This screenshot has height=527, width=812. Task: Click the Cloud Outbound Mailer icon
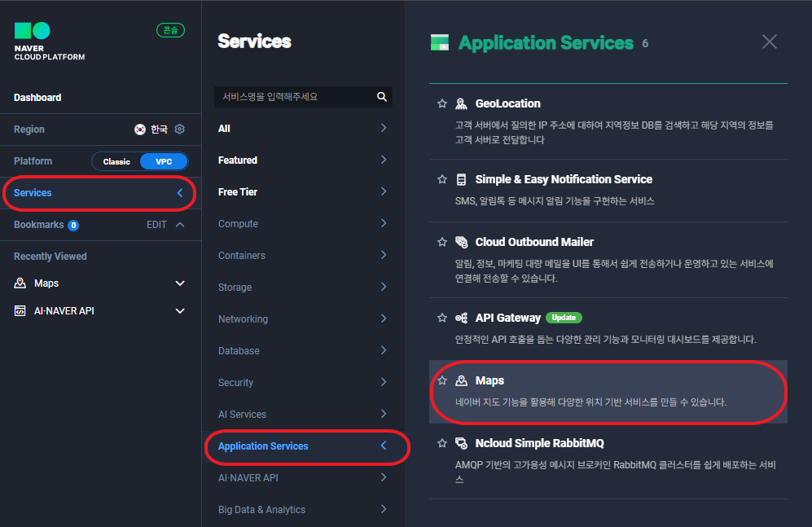point(461,242)
